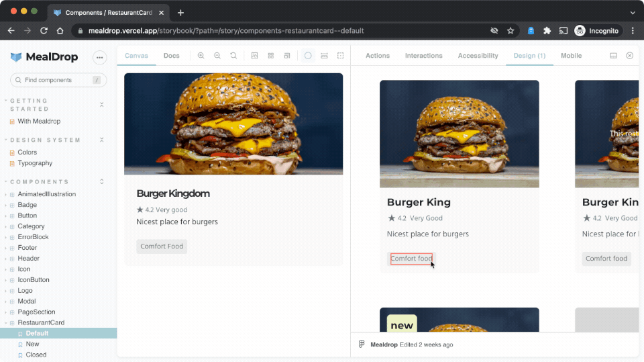Change canvas background via image icon

[255, 56]
